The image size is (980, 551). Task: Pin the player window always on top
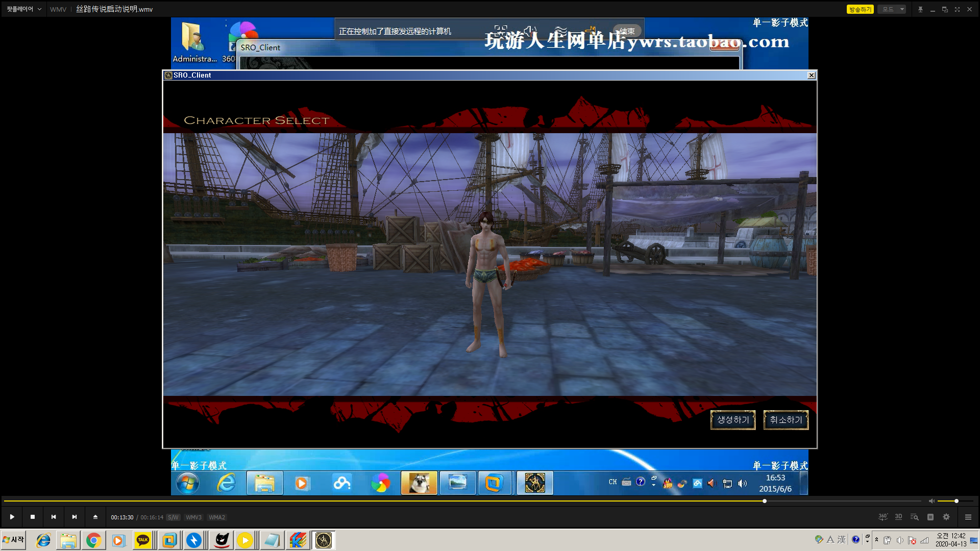coord(920,9)
